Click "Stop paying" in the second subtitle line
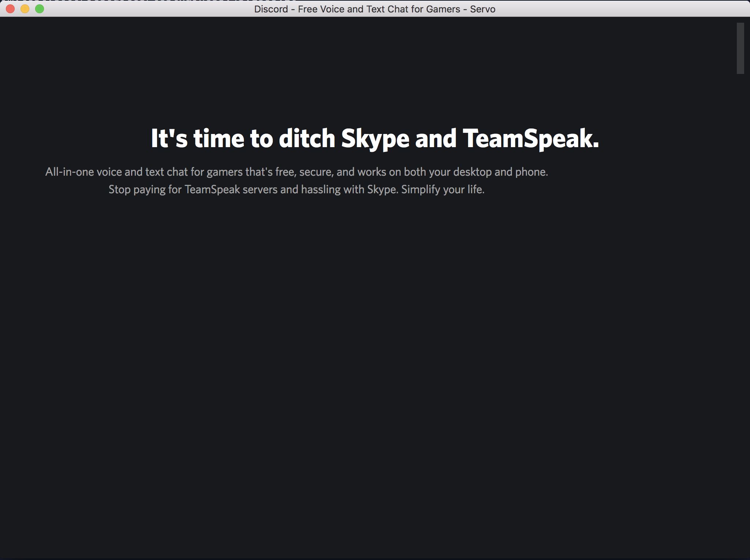This screenshot has height=560, width=750. (x=137, y=190)
